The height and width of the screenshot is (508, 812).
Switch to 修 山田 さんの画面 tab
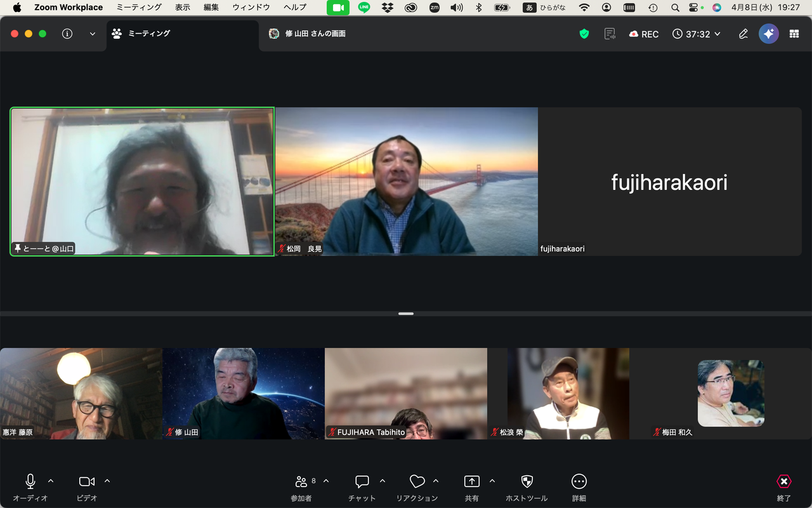point(307,34)
